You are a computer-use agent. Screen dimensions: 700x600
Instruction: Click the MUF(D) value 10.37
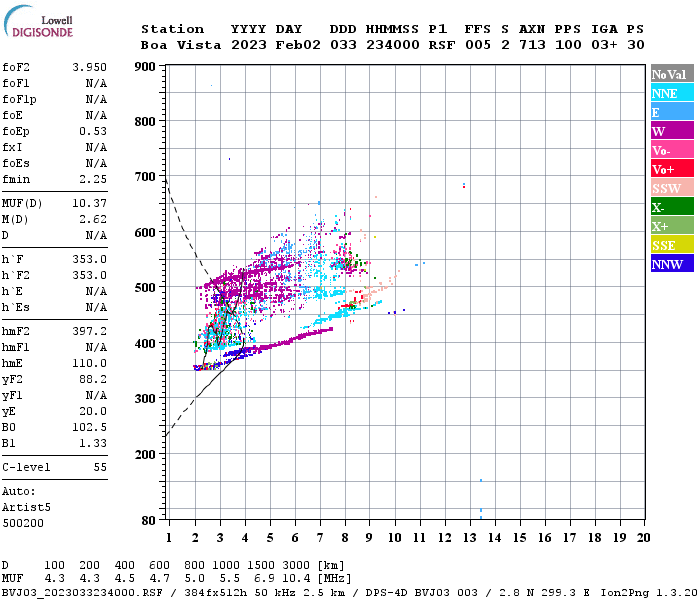pos(89,204)
